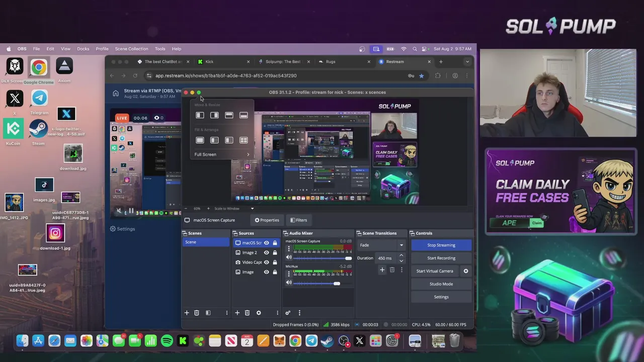Hide the Image source eye icon
The image size is (644, 362).
266,272
